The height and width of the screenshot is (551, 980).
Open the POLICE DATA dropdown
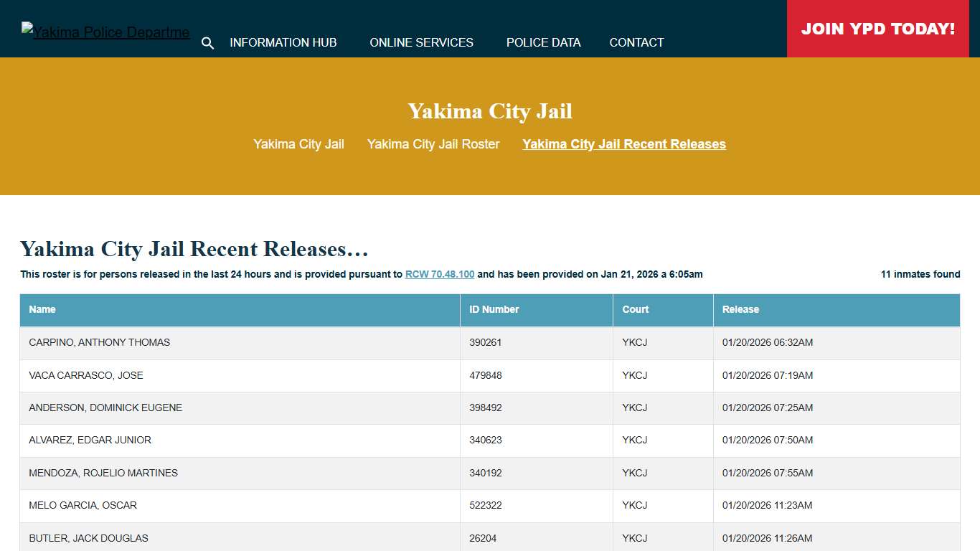tap(543, 42)
